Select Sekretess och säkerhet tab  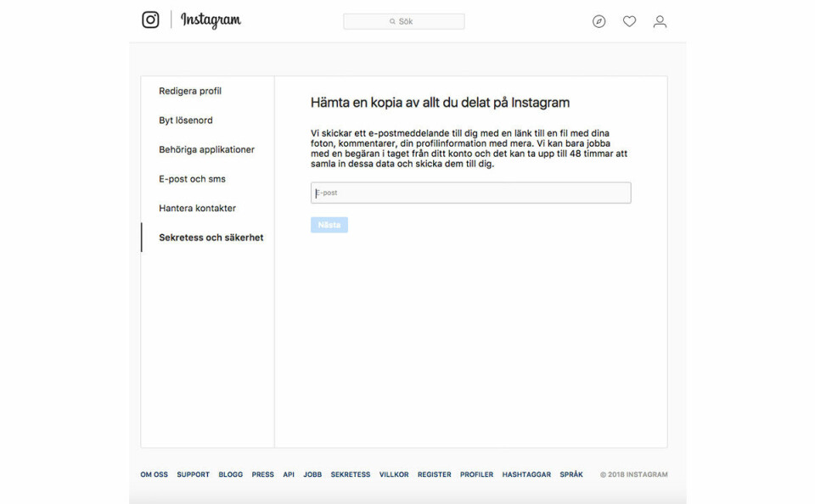click(211, 238)
